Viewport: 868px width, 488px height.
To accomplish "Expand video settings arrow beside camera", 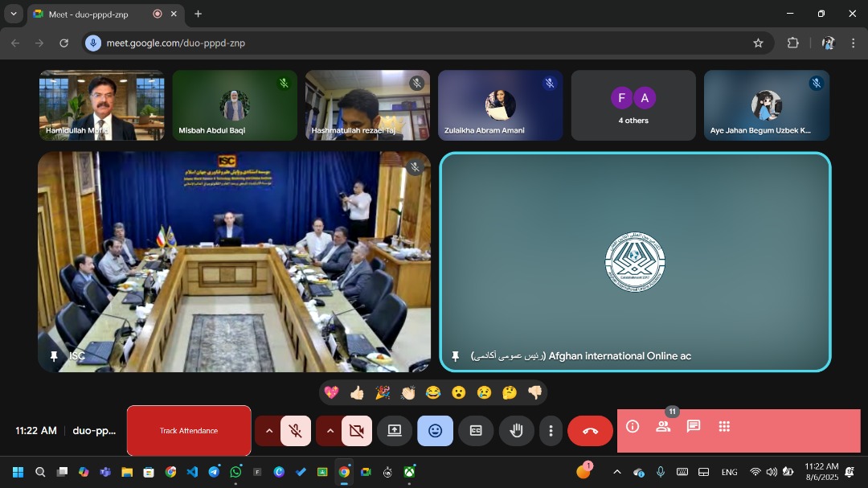I will [330, 431].
